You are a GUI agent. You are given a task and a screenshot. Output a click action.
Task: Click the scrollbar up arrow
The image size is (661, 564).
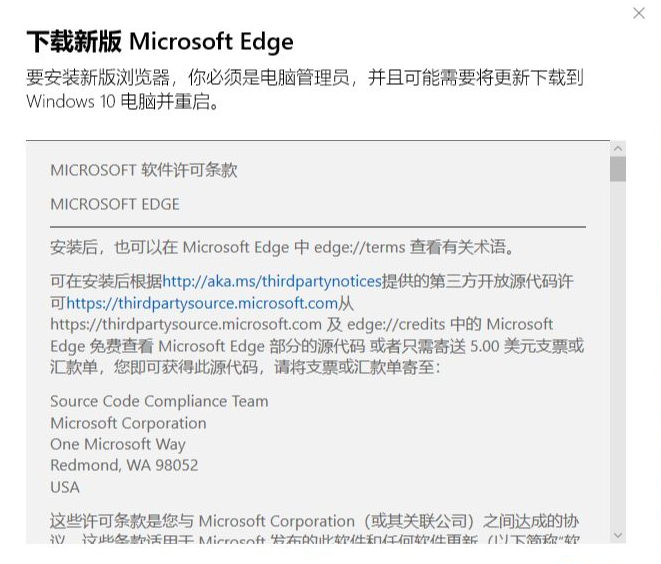617,149
